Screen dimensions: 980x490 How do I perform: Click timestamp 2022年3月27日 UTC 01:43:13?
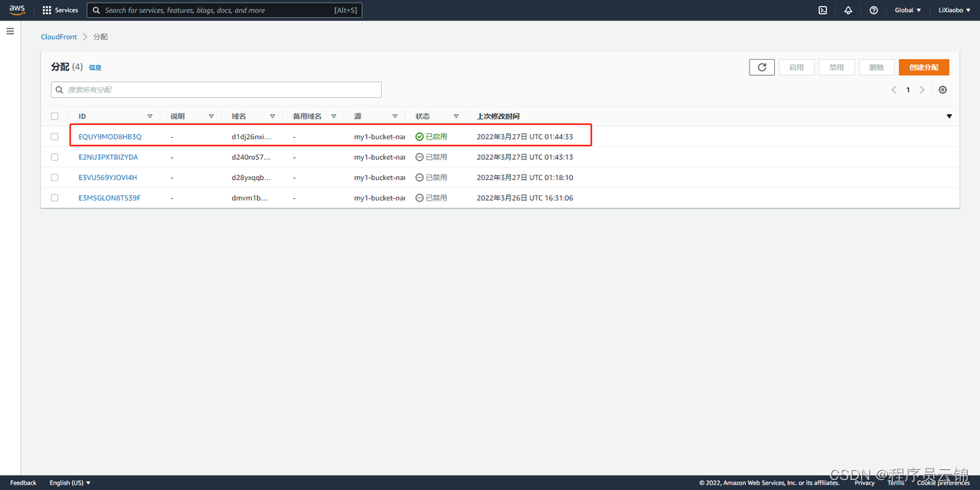click(x=524, y=157)
